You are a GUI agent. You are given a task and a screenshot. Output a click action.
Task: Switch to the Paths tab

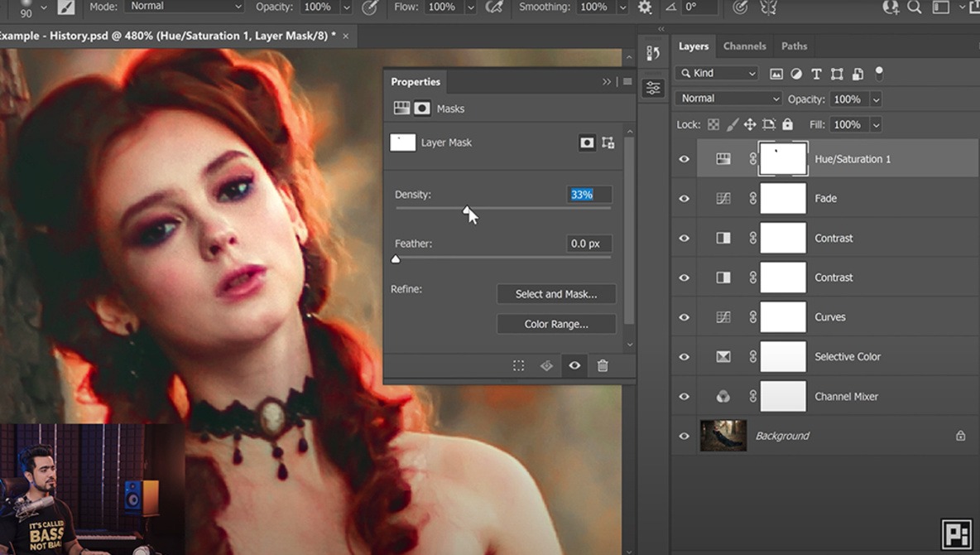click(794, 46)
